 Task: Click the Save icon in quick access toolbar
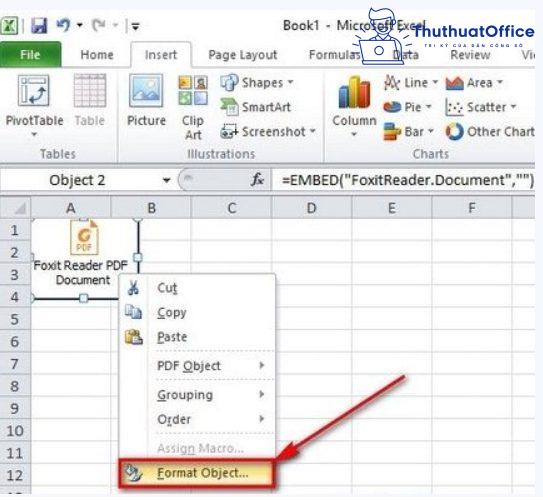pyautogui.click(x=39, y=25)
